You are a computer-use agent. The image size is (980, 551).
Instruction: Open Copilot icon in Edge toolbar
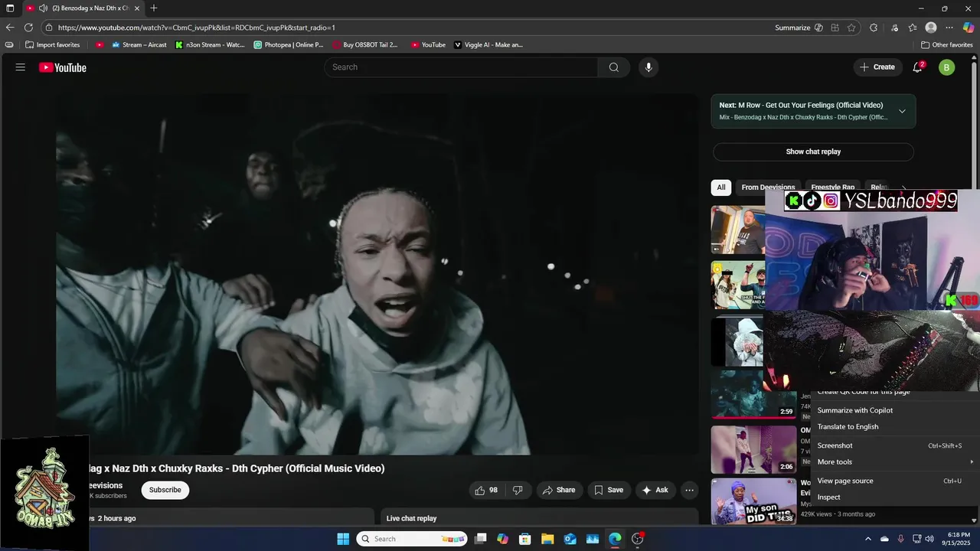click(969, 28)
